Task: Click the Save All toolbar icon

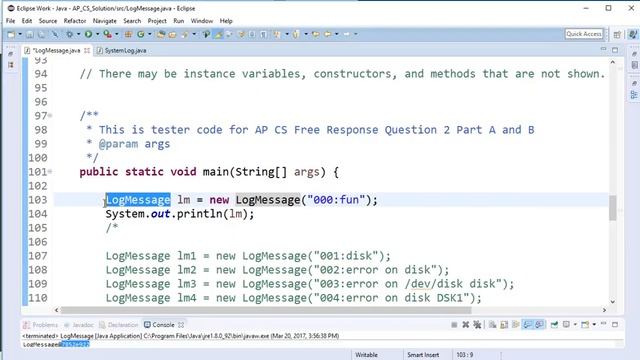Action: pos(42,34)
